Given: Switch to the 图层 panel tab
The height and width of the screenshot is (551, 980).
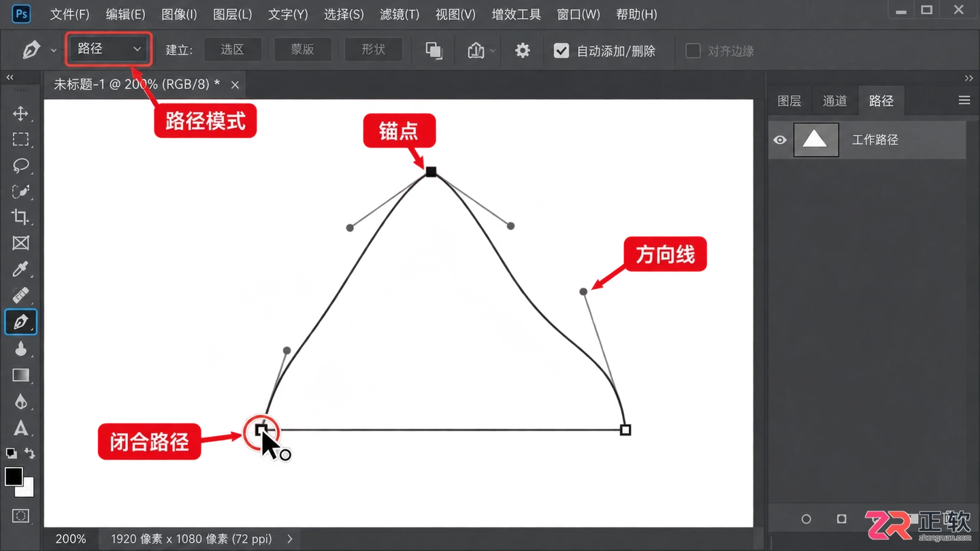Looking at the screenshot, I should coord(789,101).
